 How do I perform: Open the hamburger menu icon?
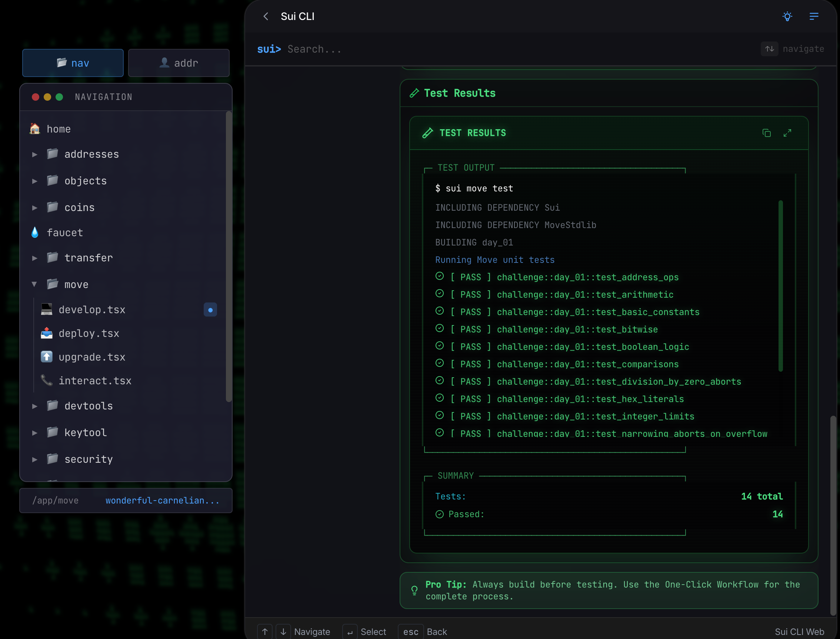point(814,16)
